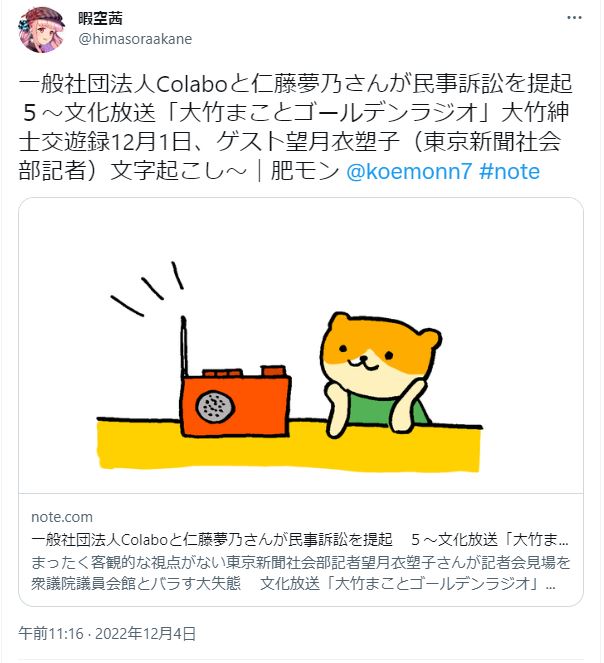604x663 pixels.
Task: Click the orange radio in preview image
Action: 236,400
